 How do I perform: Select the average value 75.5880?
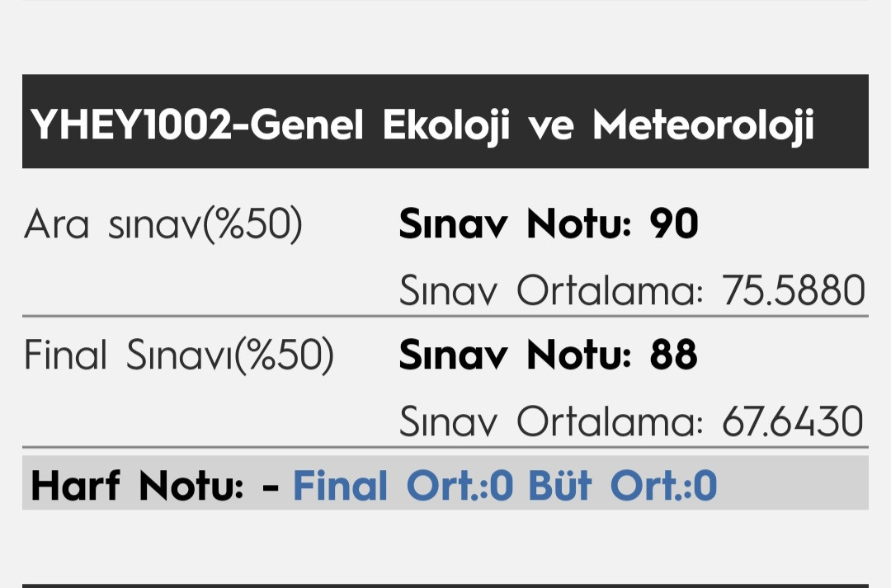tap(794, 290)
